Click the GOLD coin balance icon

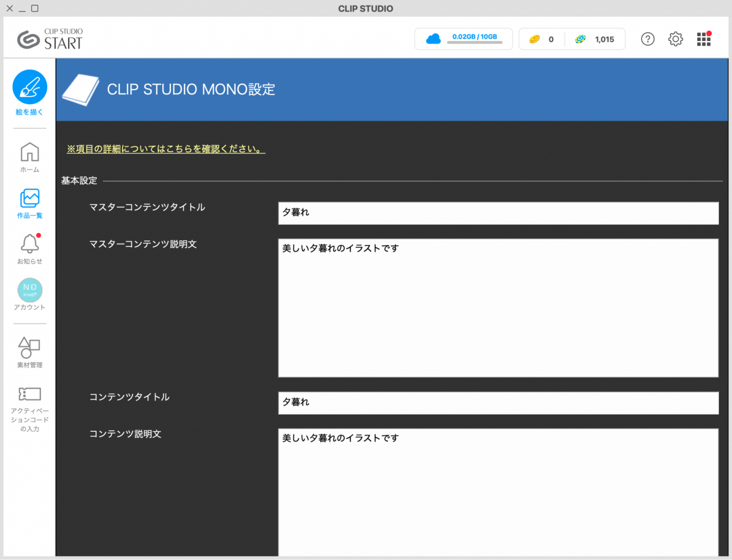[535, 39]
